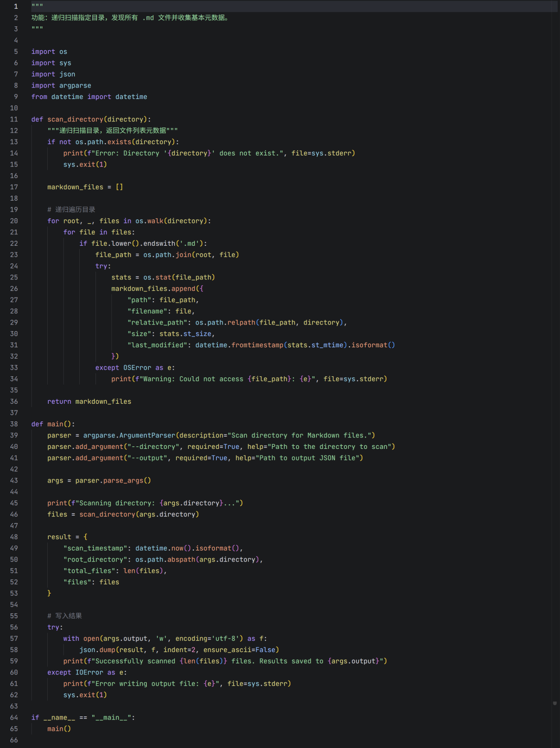
Task: Click the docstring "递归扫描目录，返回文件列表元数据"
Action: pyautogui.click(x=113, y=131)
